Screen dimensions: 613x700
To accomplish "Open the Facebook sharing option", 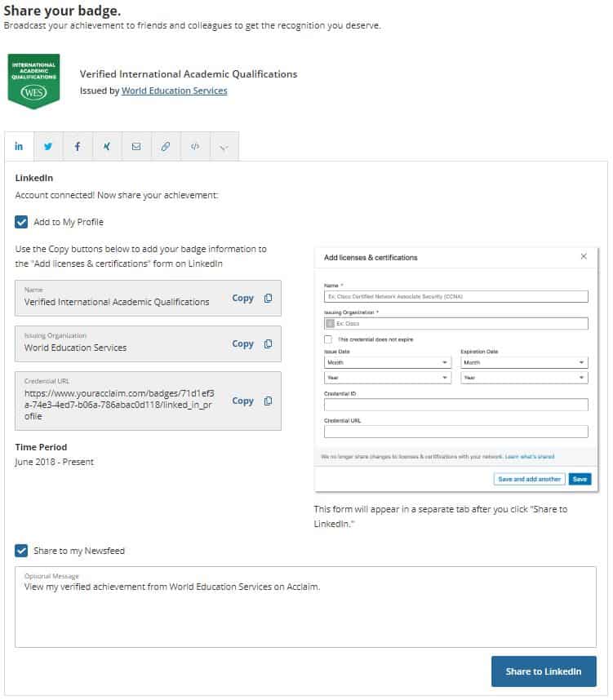I will 78,146.
